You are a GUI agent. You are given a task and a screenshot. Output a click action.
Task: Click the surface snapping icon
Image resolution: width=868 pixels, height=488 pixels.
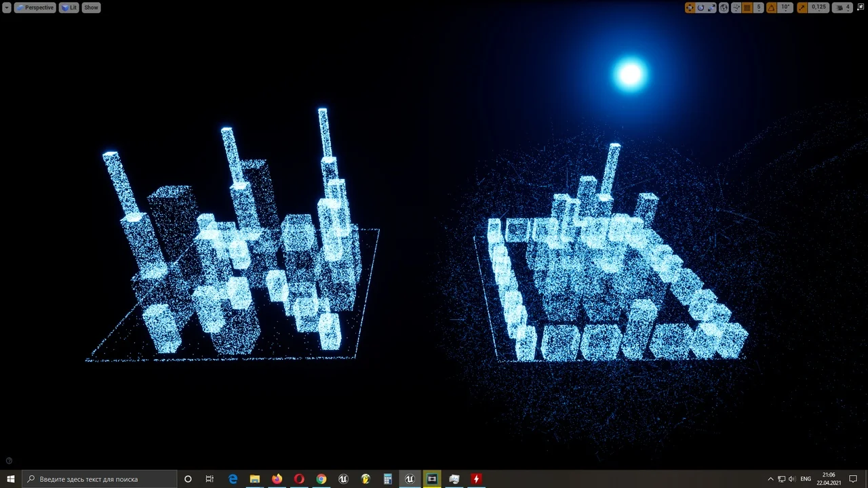point(736,7)
